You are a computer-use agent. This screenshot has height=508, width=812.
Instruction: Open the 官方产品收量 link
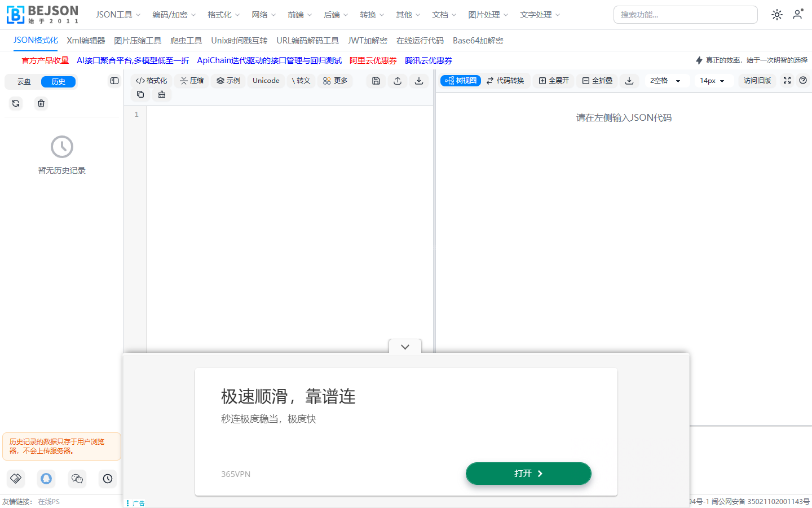(45, 60)
